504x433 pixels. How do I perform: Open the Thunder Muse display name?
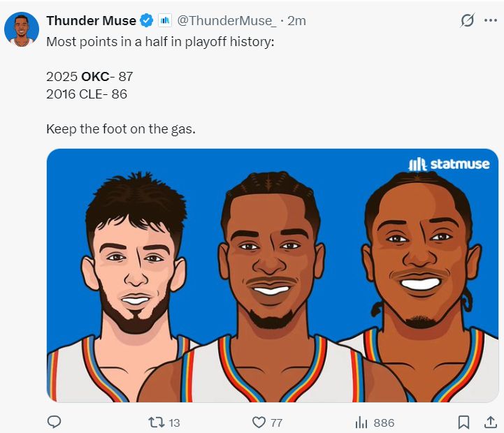click(x=92, y=20)
